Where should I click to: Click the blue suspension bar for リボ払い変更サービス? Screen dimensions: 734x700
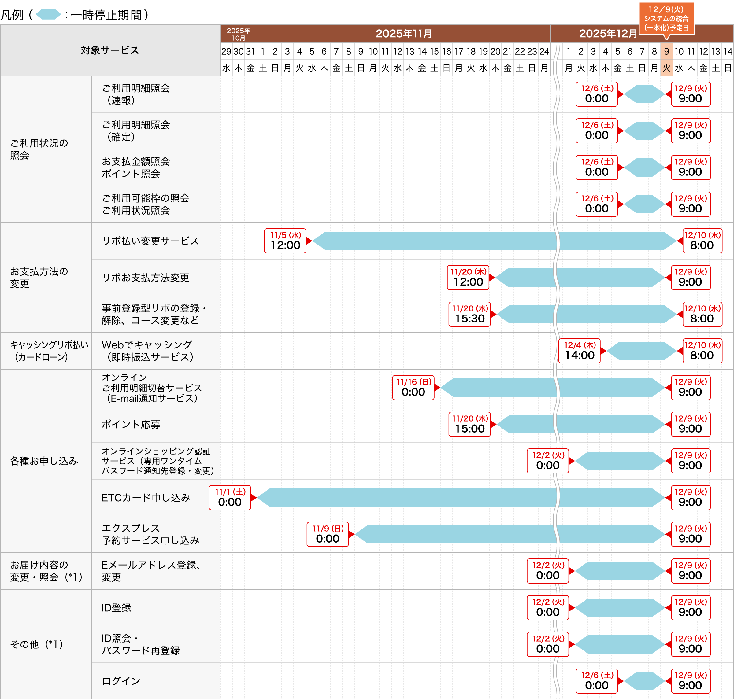pyautogui.click(x=495, y=241)
